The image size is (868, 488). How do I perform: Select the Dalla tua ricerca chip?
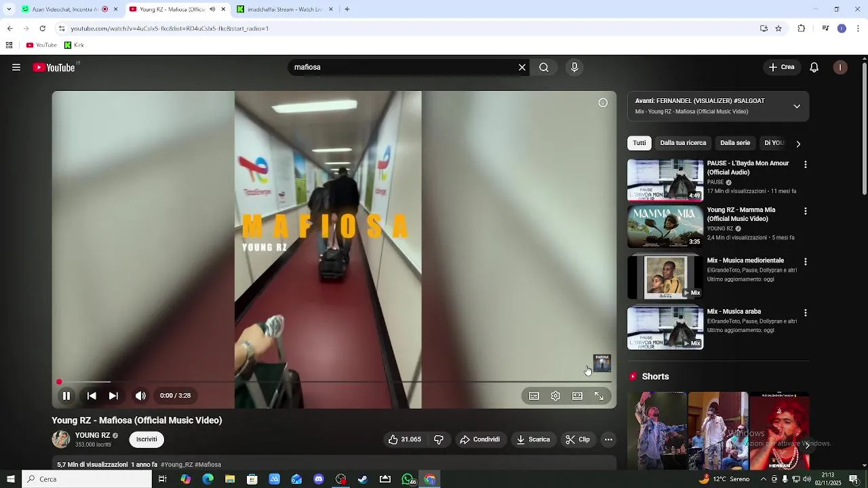coord(683,143)
